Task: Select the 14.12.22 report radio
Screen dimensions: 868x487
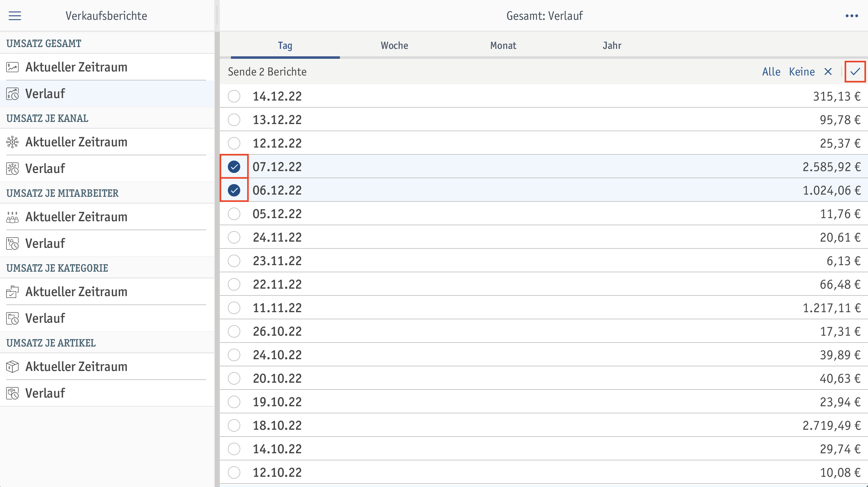Action: tap(234, 96)
